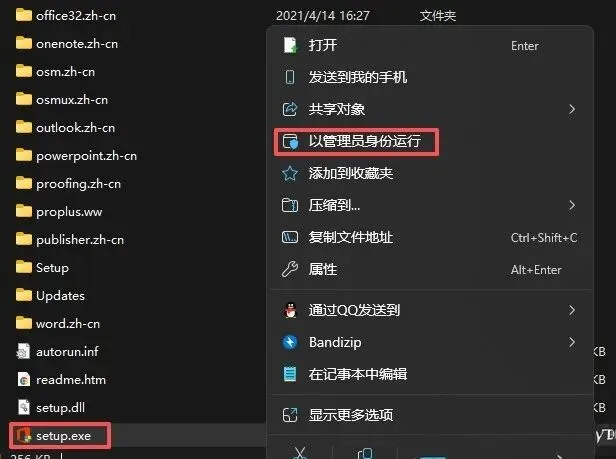Click the QQ penguin icon
Screen dimensions: 616x459
(290, 310)
